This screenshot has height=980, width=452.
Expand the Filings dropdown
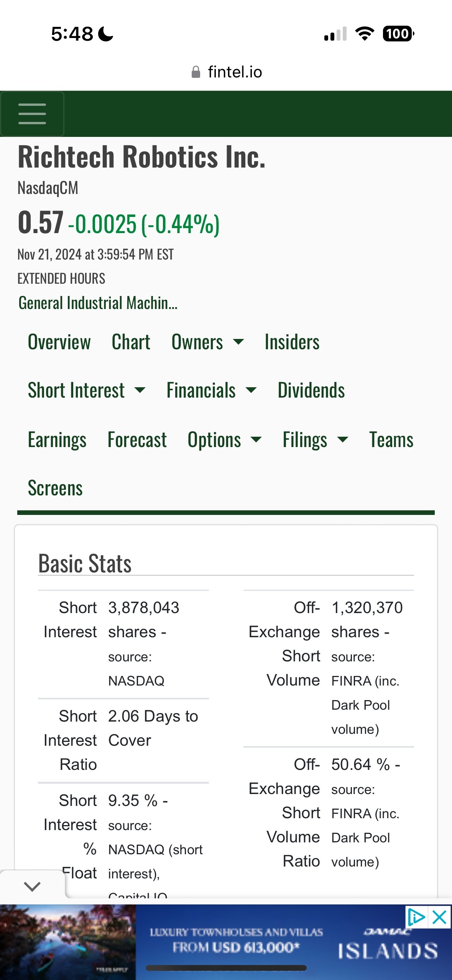[x=316, y=440]
